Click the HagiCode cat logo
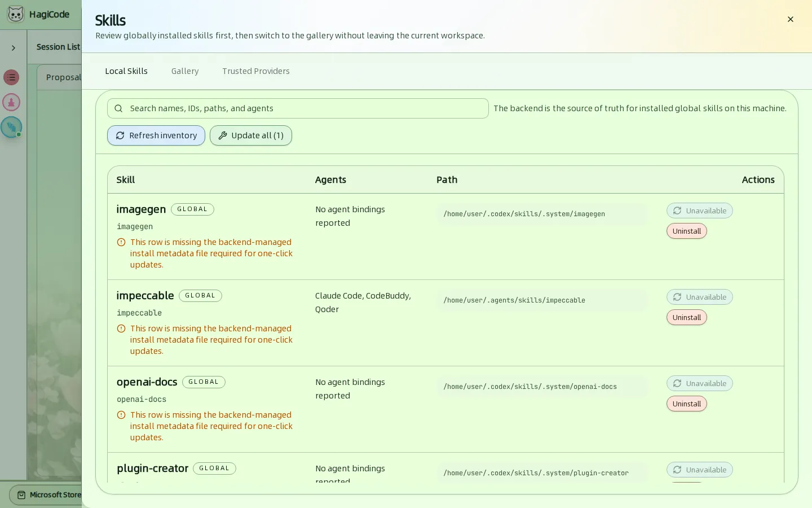 [x=16, y=14]
